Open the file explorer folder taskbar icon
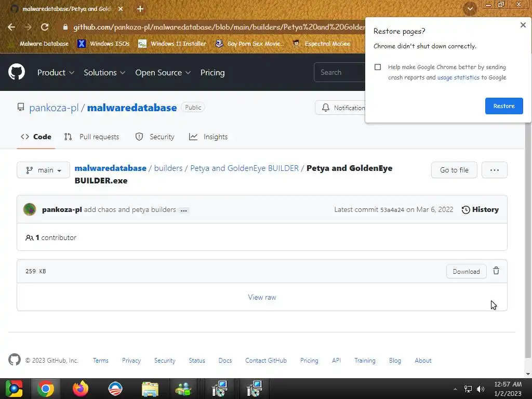The image size is (532, 399). (150, 389)
